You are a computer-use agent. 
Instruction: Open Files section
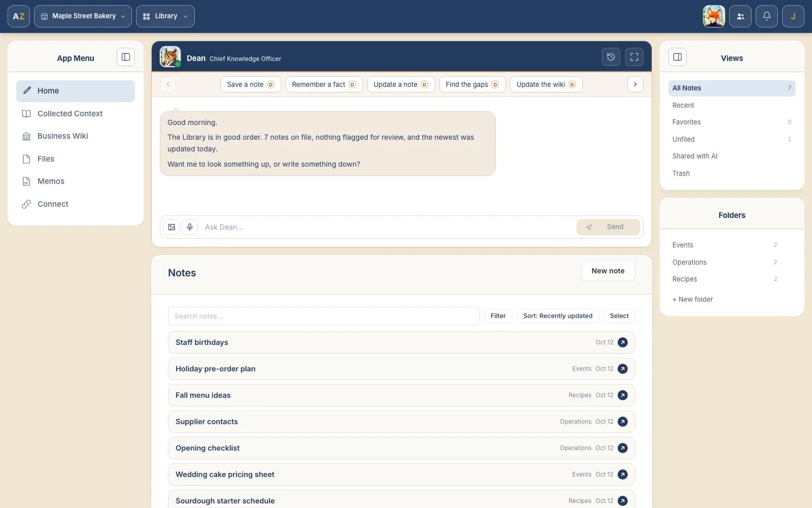pos(76,159)
